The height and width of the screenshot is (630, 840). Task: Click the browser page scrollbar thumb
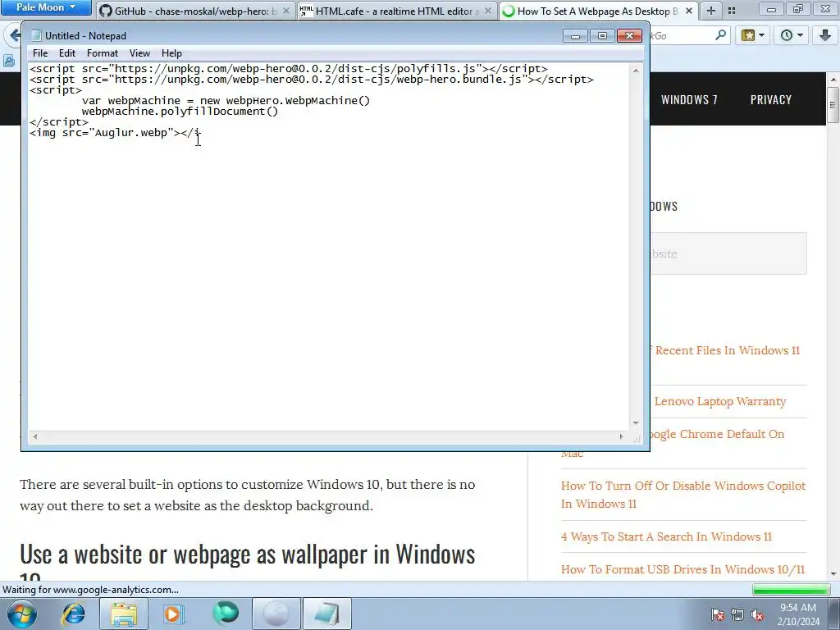[833, 104]
